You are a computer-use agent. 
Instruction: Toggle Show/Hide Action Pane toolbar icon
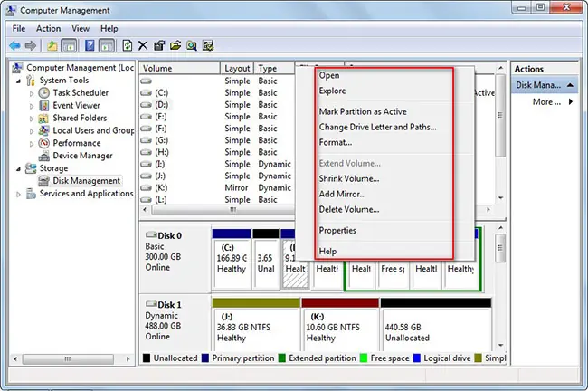tap(107, 46)
